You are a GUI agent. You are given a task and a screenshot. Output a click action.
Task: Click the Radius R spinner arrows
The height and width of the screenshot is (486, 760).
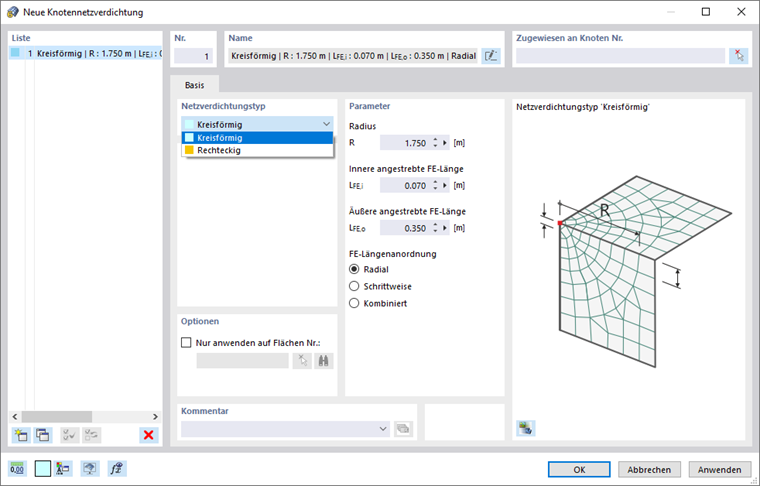tap(435, 143)
